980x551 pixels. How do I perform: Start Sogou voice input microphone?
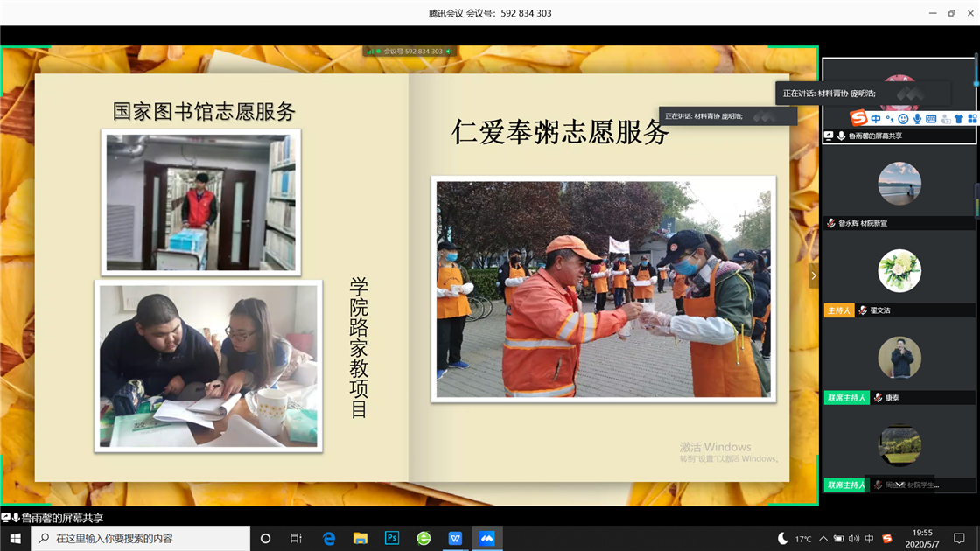pyautogui.click(x=917, y=119)
